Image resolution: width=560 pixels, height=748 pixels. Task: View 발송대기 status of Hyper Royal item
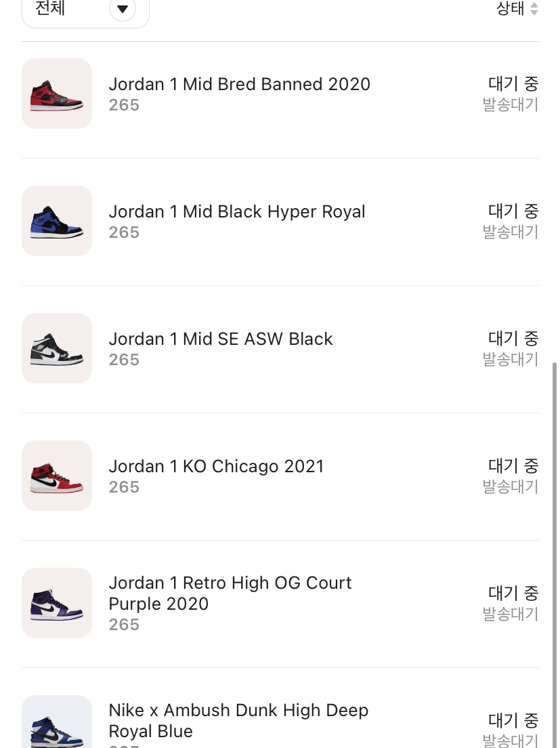tap(511, 232)
